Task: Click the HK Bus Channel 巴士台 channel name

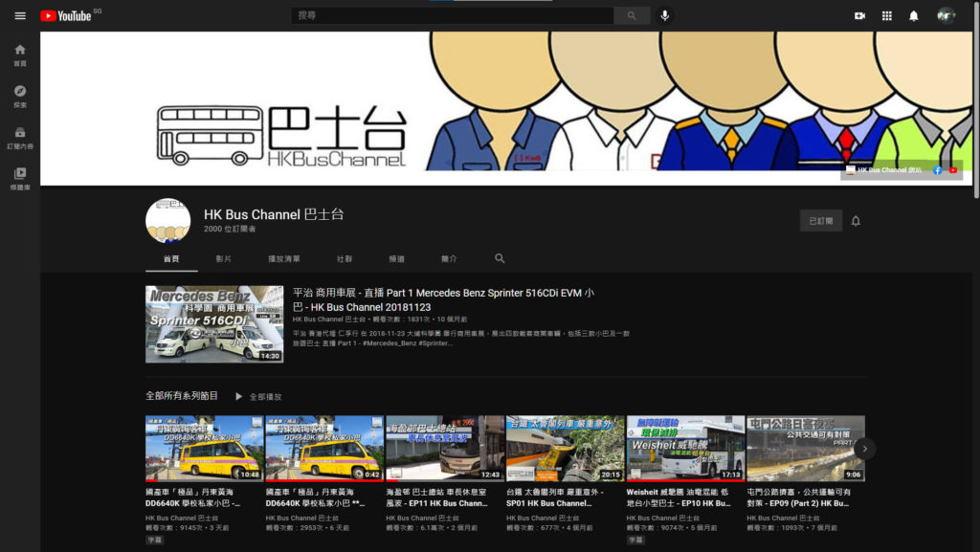Action: pyautogui.click(x=274, y=214)
